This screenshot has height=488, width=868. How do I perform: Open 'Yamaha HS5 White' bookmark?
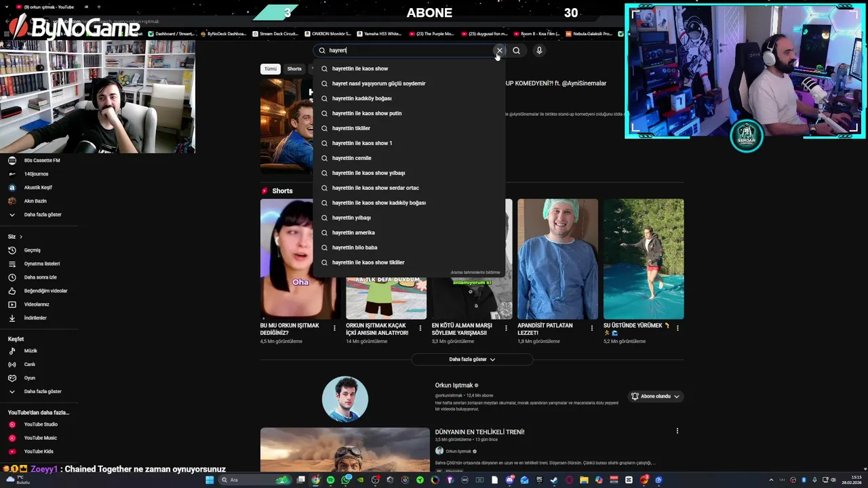[x=379, y=33]
